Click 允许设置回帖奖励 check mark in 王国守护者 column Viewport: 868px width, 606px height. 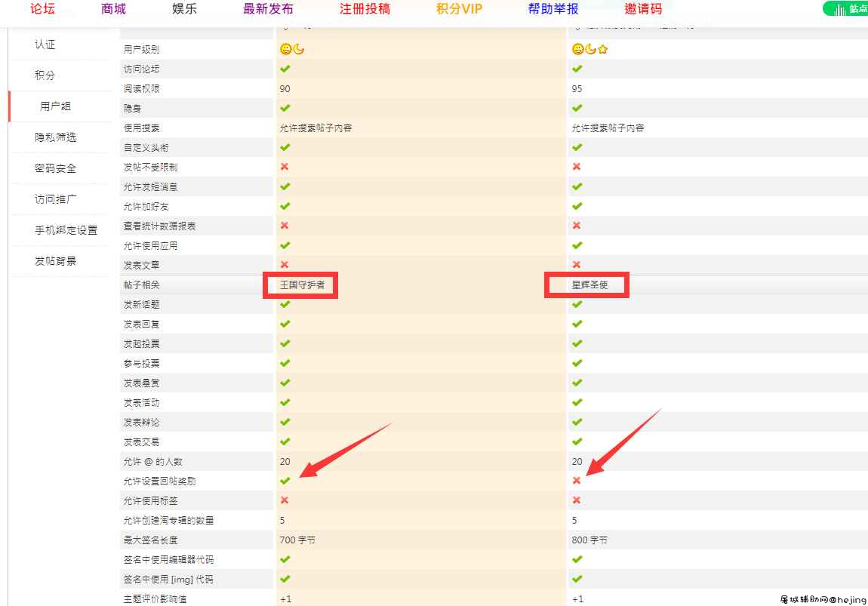(285, 481)
